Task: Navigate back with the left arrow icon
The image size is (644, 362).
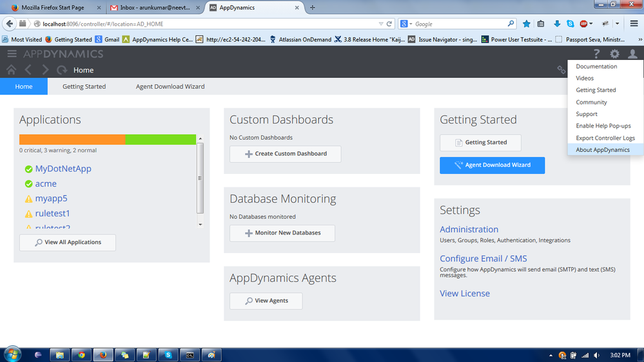Action: click(x=28, y=70)
